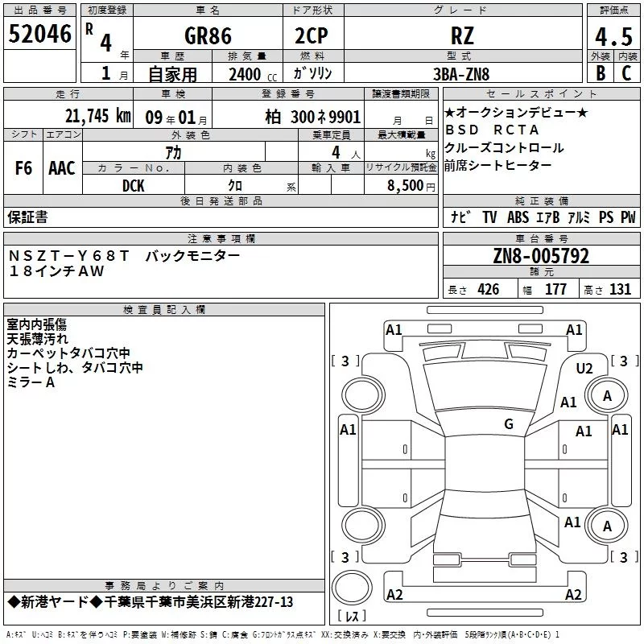
Task: Click the recycle deposit 8,500円
Action: [411, 186]
